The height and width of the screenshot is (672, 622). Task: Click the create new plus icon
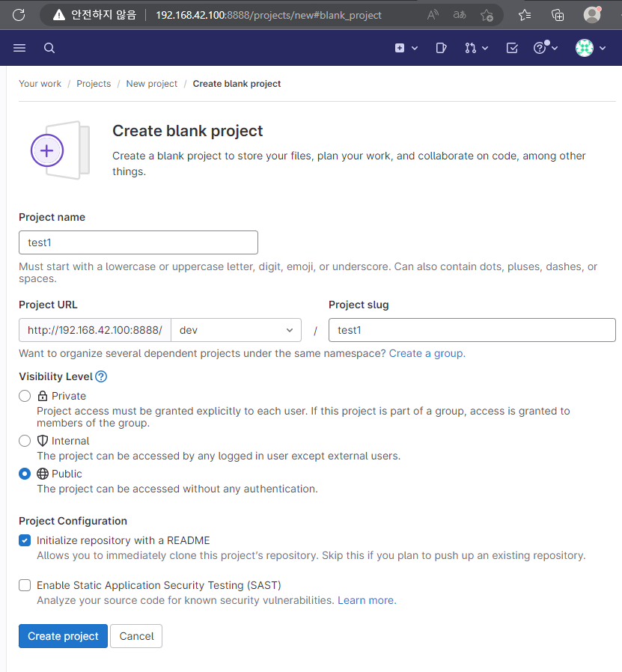(400, 48)
